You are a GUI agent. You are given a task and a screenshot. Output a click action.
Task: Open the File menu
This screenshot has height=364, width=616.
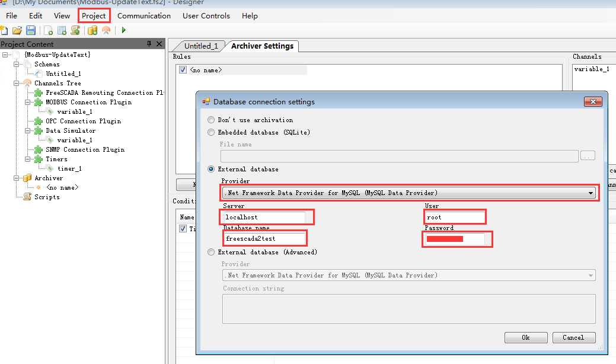tap(11, 15)
